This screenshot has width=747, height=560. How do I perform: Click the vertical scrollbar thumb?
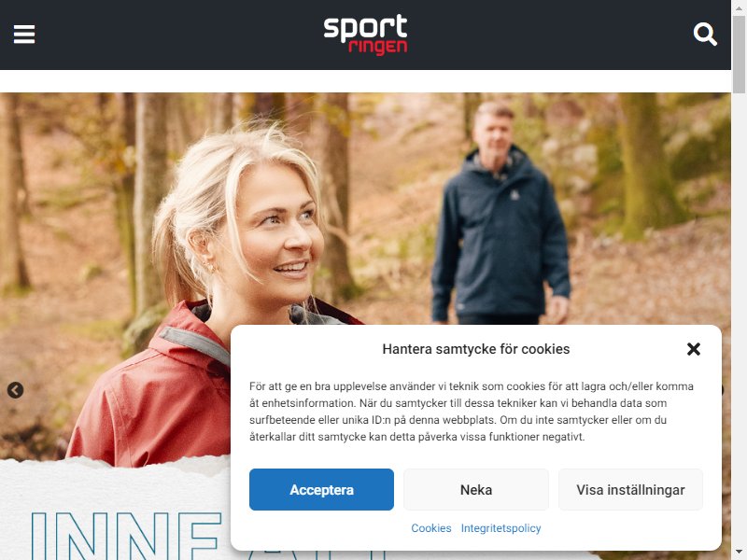(739, 54)
